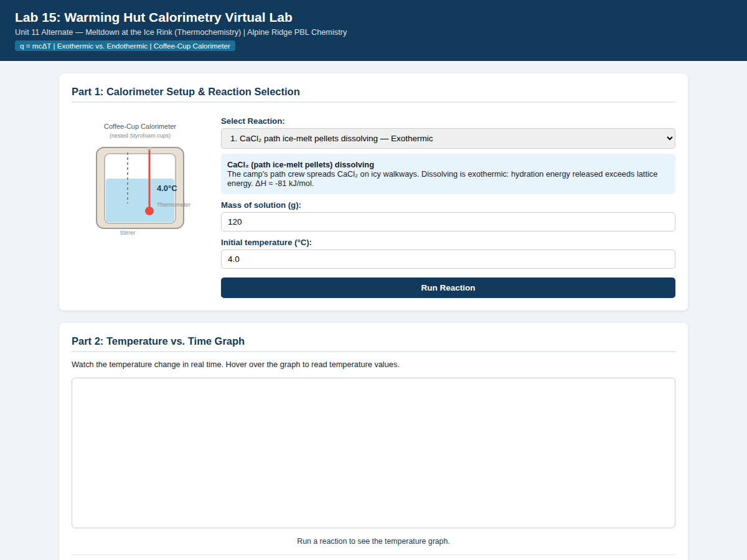Click the 'Run a reaction to see' message
The image size is (747, 560).
[x=374, y=541]
